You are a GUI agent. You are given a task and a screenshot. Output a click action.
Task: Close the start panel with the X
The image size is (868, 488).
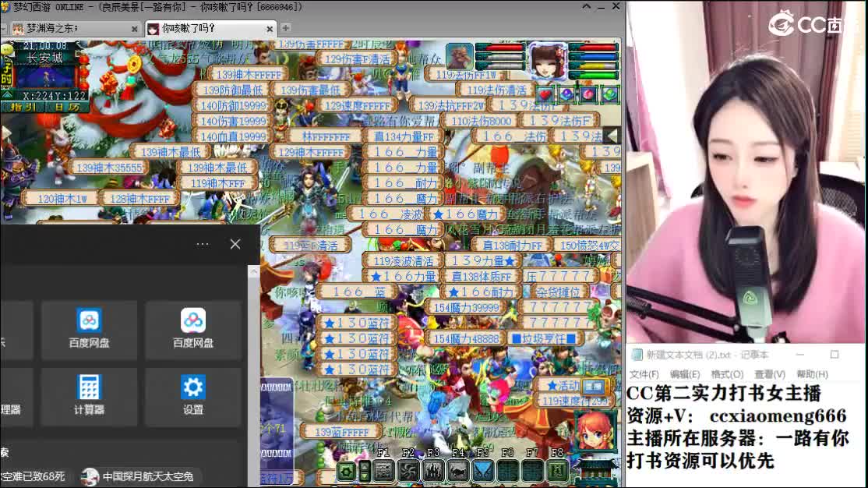[x=235, y=244]
